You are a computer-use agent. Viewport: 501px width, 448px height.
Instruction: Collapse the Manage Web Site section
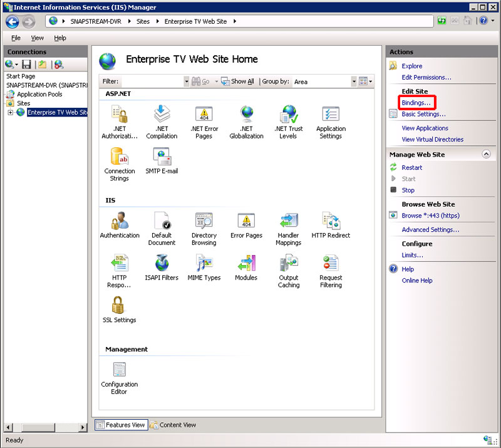(486, 154)
